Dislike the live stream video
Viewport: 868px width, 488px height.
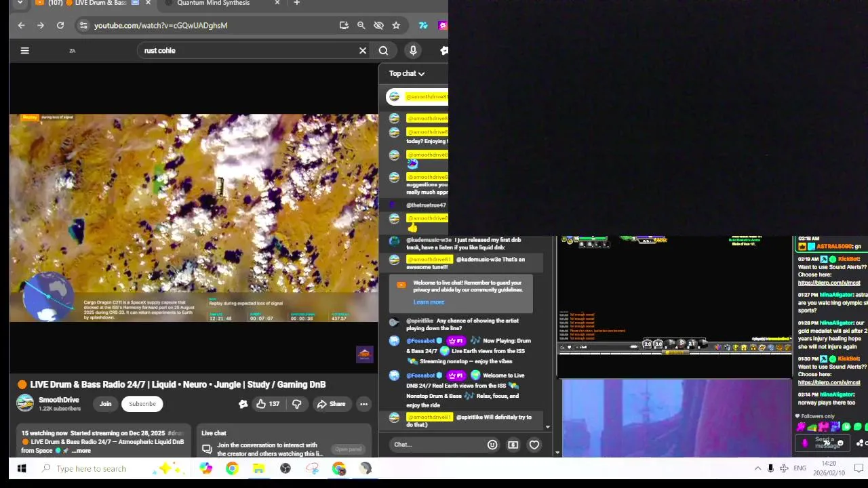[x=296, y=404]
